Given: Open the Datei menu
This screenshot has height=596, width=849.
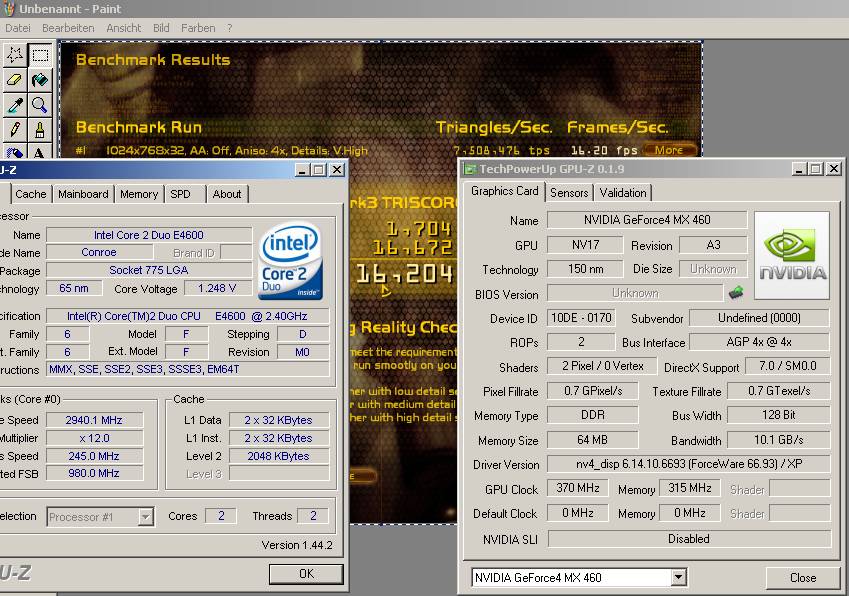Looking at the screenshot, I should coord(18,28).
